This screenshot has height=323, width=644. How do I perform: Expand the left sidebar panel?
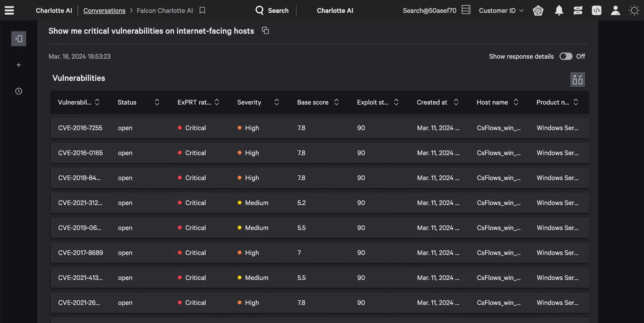pyautogui.click(x=19, y=39)
